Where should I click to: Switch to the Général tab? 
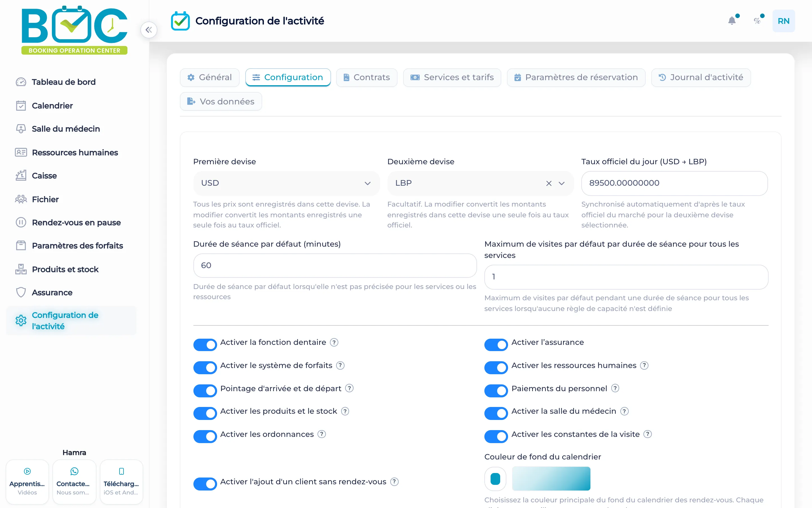coord(210,78)
